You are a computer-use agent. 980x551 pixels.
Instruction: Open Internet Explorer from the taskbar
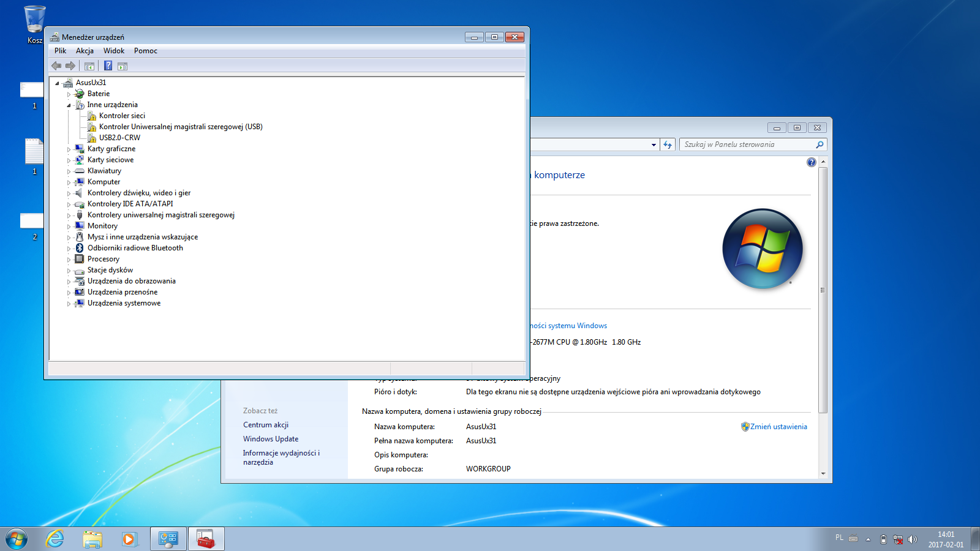pyautogui.click(x=55, y=539)
